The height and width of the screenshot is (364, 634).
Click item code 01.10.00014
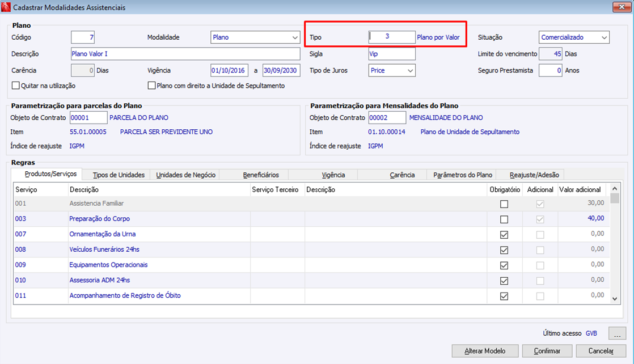tap(387, 132)
